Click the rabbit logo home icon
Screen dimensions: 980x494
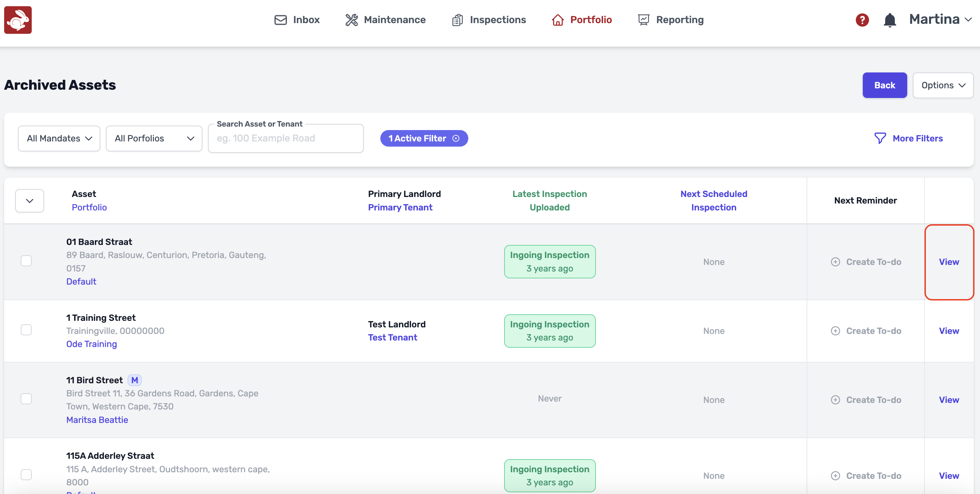[18, 20]
